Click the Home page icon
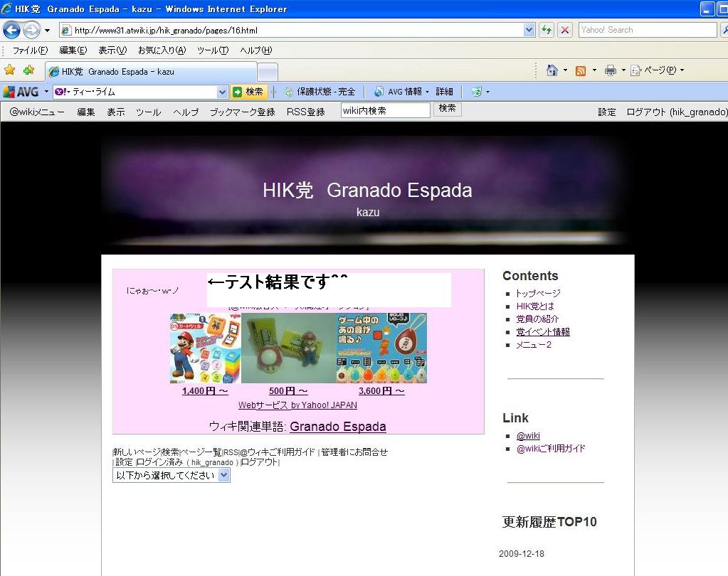The image size is (728, 576). click(552, 70)
